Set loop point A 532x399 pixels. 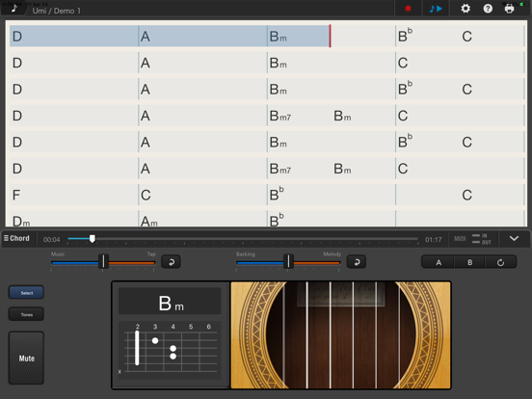[439, 262]
